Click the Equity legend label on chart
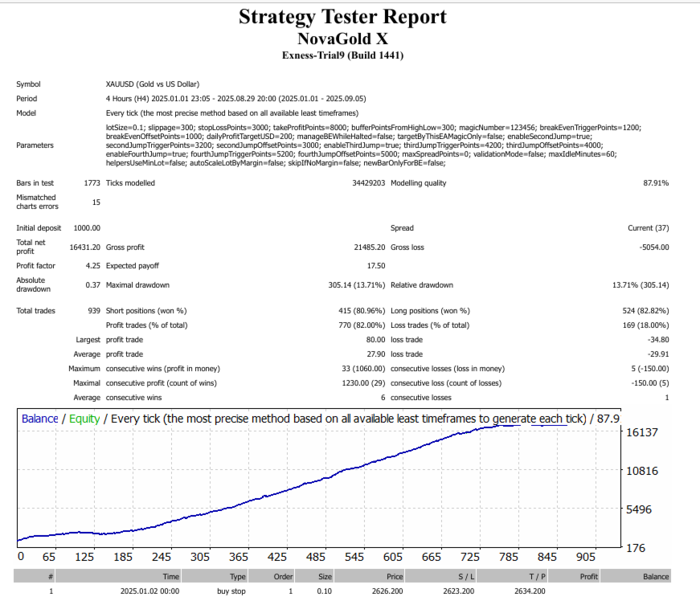 pyautogui.click(x=84, y=419)
